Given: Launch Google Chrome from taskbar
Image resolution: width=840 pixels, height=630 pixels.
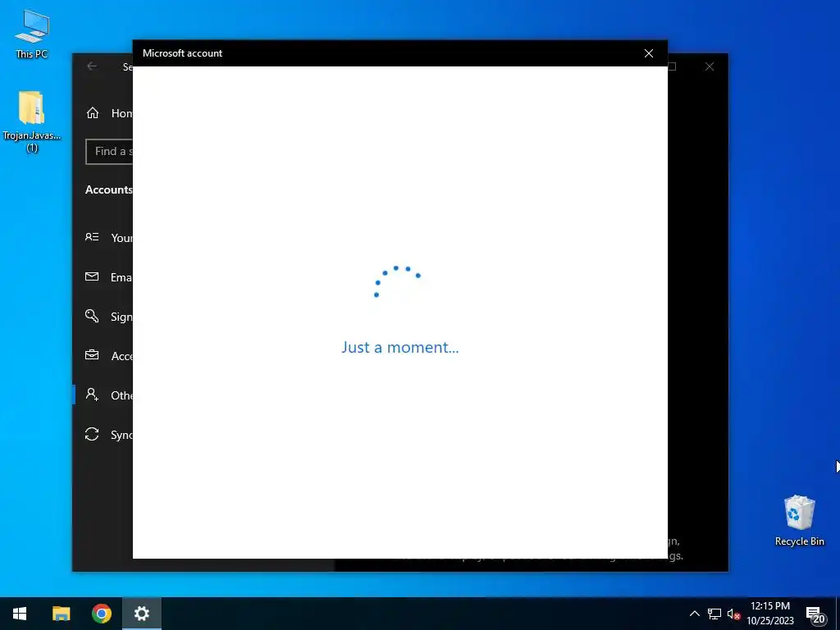Looking at the screenshot, I should click(x=101, y=614).
